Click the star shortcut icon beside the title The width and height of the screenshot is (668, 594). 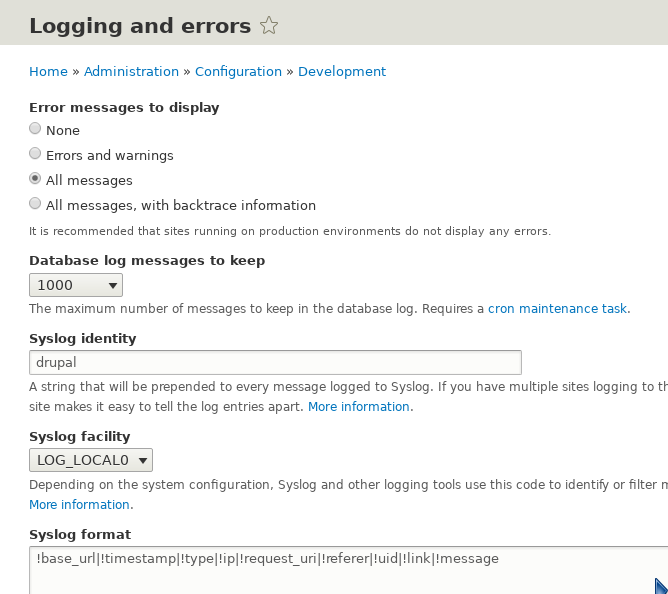click(x=269, y=26)
